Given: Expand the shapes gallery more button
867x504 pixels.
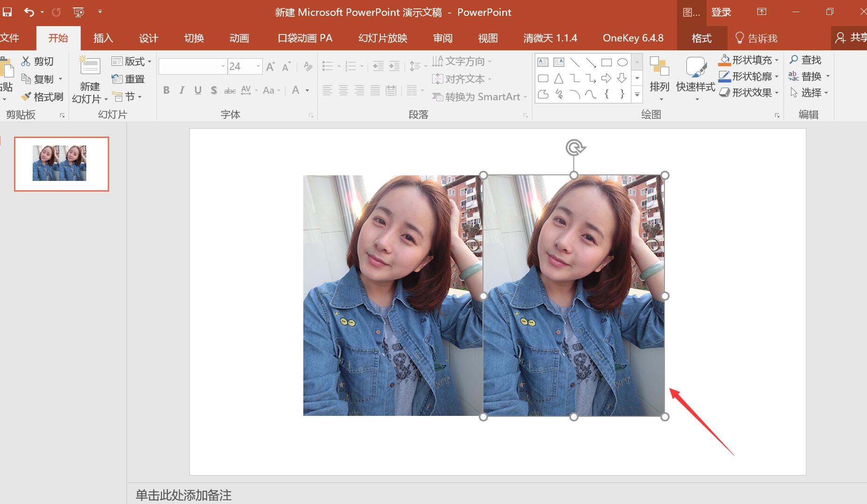Looking at the screenshot, I should [637, 95].
